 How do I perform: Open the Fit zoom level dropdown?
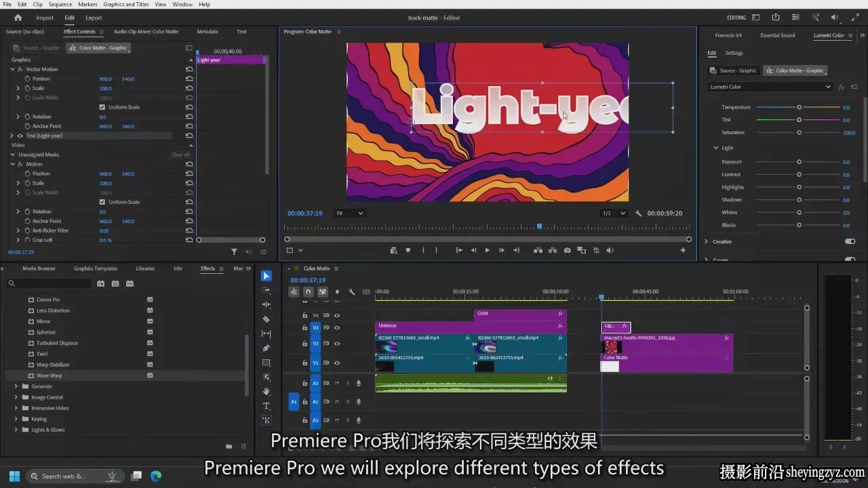pyautogui.click(x=350, y=213)
